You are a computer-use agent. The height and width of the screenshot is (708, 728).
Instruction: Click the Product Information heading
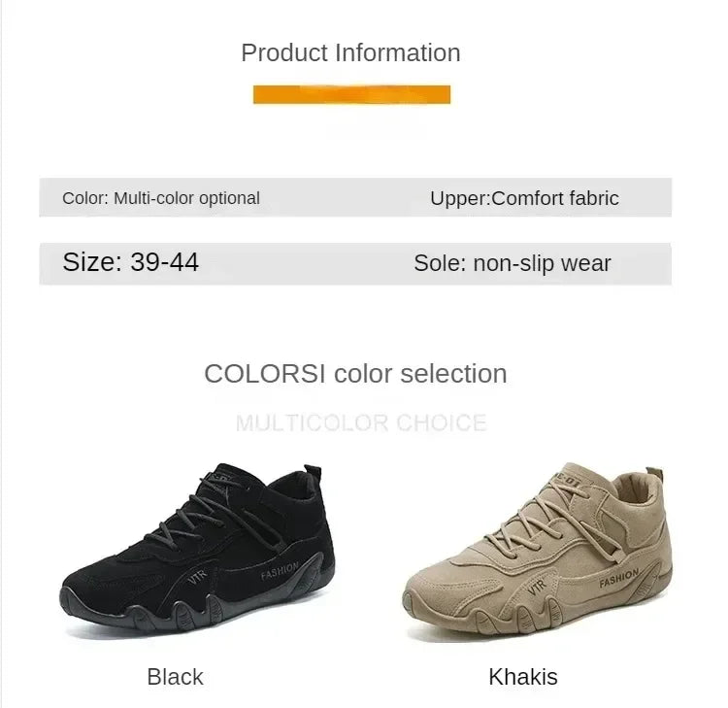point(350,52)
